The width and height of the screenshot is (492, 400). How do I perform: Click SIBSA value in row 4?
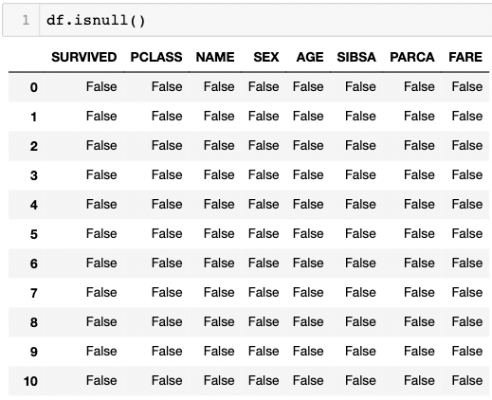[361, 204]
